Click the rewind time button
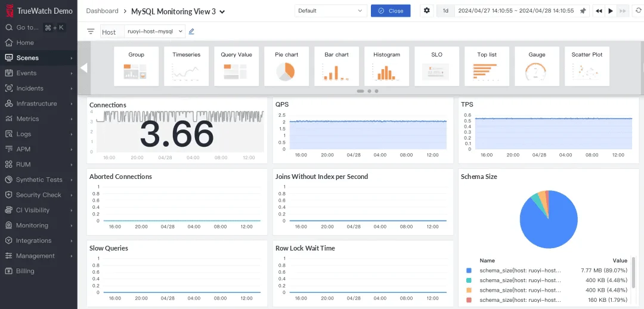The width and height of the screenshot is (644, 309). (599, 11)
